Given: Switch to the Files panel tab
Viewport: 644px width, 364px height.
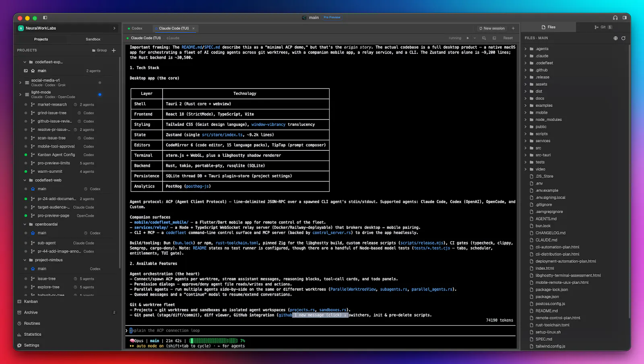Looking at the screenshot, I should (548, 27).
